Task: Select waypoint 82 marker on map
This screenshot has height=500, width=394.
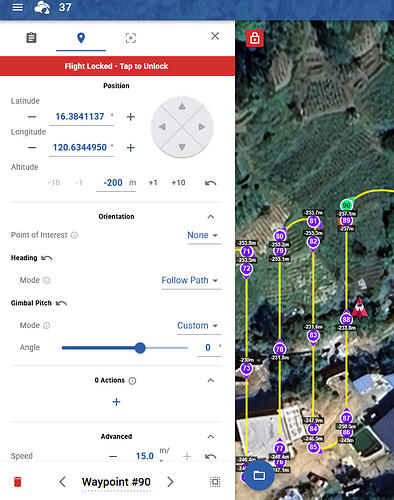Action: [x=313, y=242]
